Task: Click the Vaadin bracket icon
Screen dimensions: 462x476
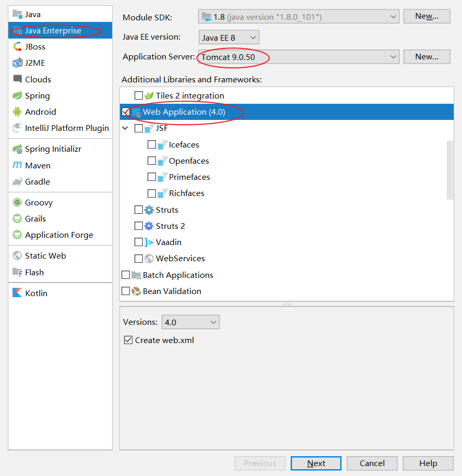Action: click(x=149, y=242)
